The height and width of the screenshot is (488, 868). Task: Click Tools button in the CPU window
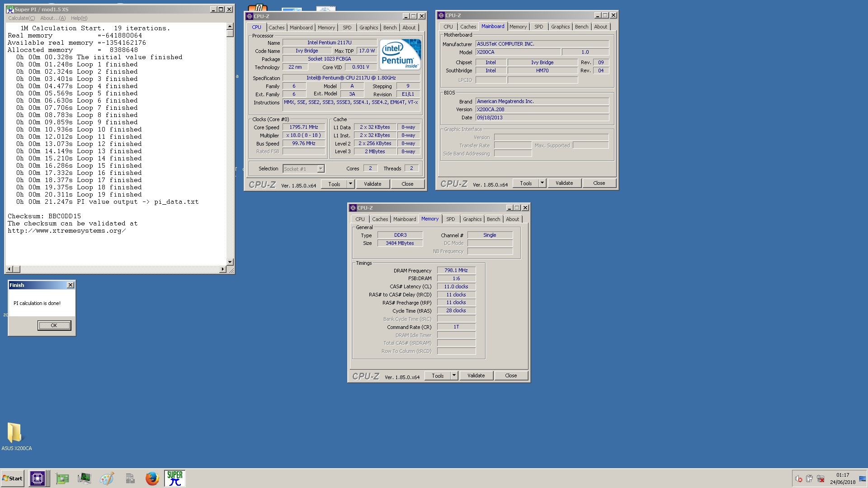coord(334,184)
